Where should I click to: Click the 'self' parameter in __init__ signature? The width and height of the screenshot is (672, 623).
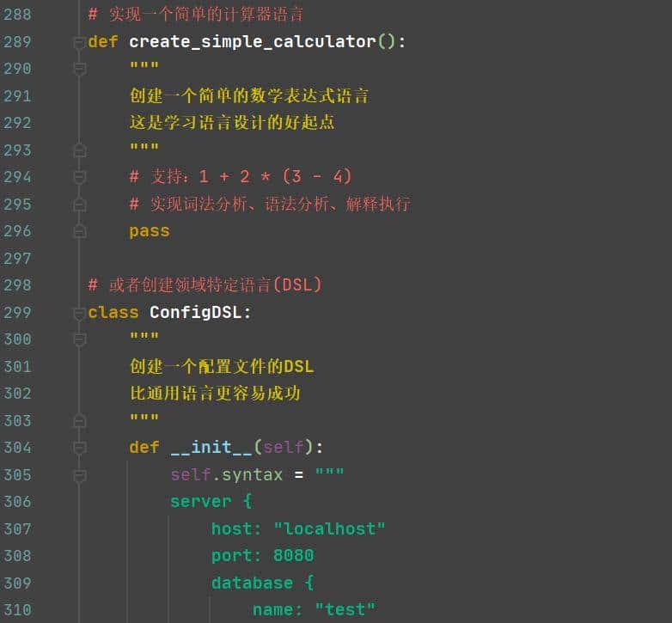[x=284, y=448]
